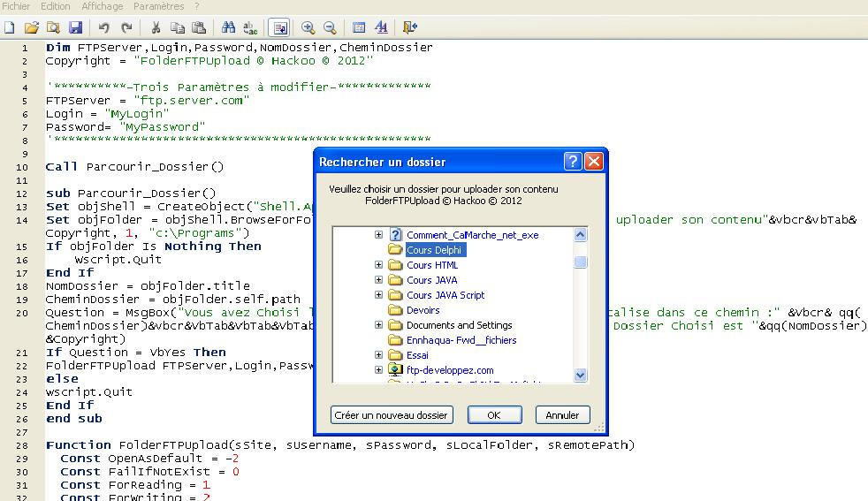Click the Open folder toolbar icon
Viewport: 868px width, 501px height.
tap(32, 27)
